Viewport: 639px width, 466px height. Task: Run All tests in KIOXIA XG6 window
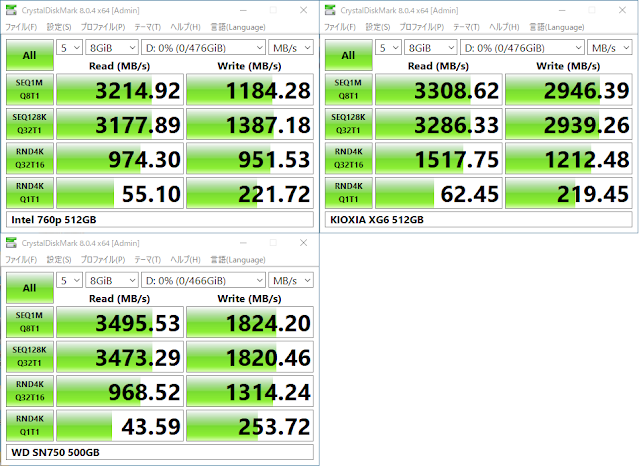tap(348, 55)
